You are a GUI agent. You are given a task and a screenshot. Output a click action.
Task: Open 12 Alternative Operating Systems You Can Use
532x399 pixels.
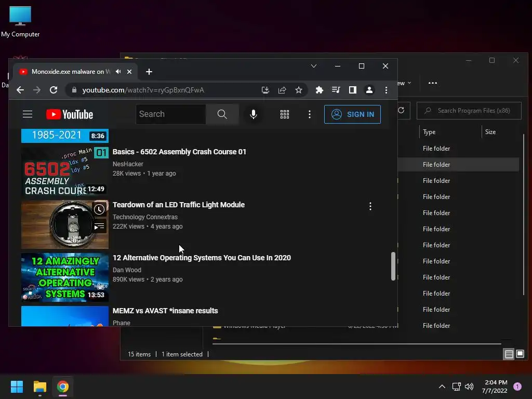pos(202,258)
